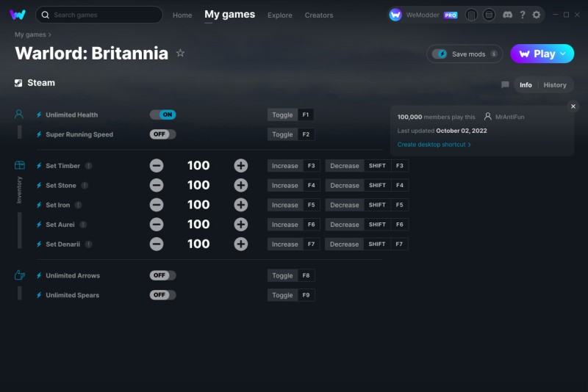The height and width of the screenshot is (392, 588).
Task: Go to the Home tab
Action: (x=182, y=15)
